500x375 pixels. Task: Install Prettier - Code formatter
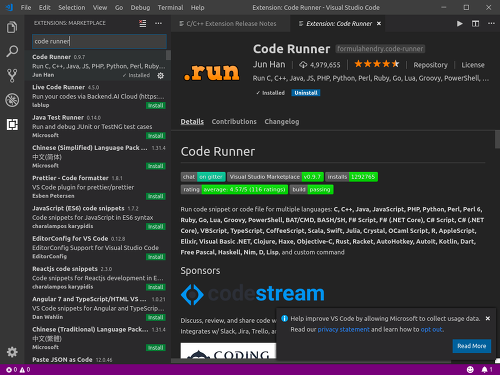[156, 196]
